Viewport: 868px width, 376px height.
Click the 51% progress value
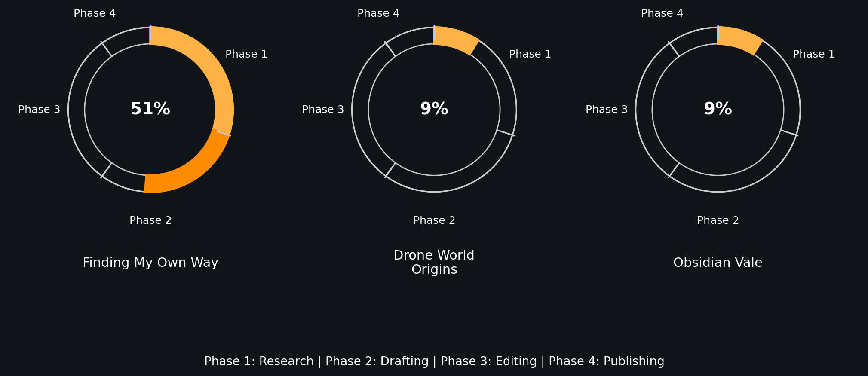pos(150,109)
